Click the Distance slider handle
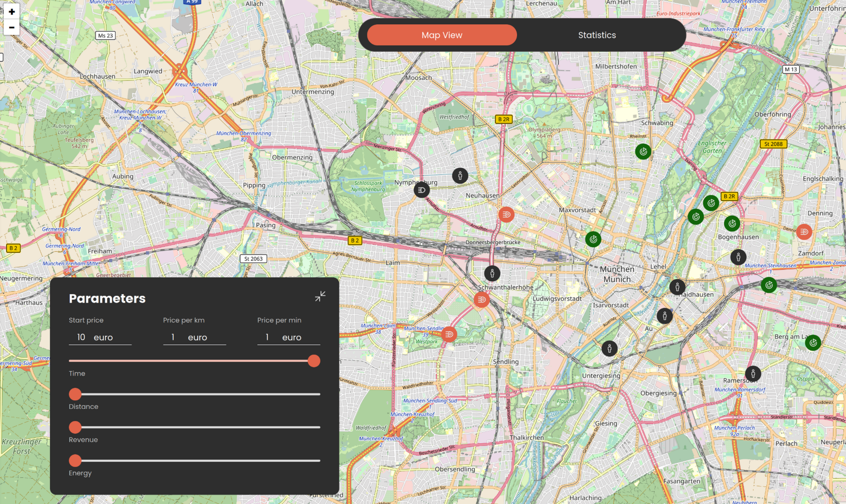 coord(75,394)
